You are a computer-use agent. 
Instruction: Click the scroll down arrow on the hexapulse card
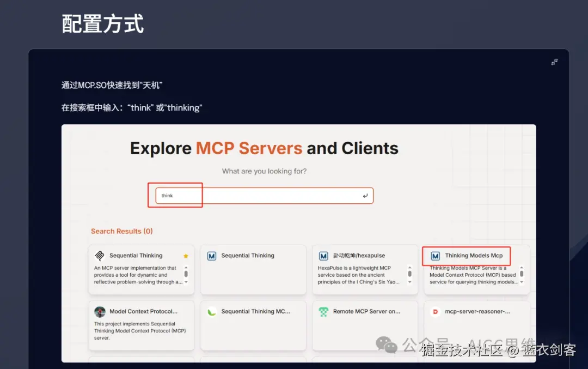[409, 282]
